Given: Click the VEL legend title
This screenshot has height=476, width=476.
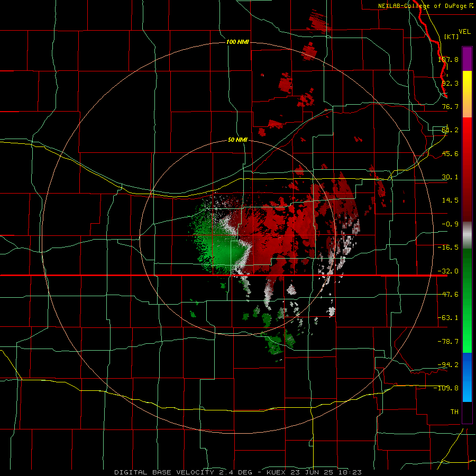Looking at the screenshot, I should coord(464,32).
